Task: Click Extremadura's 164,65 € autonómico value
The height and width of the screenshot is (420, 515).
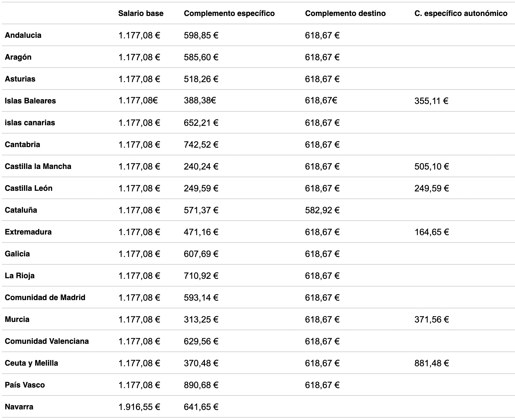Action: pyautogui.click(x=432, y=232)
